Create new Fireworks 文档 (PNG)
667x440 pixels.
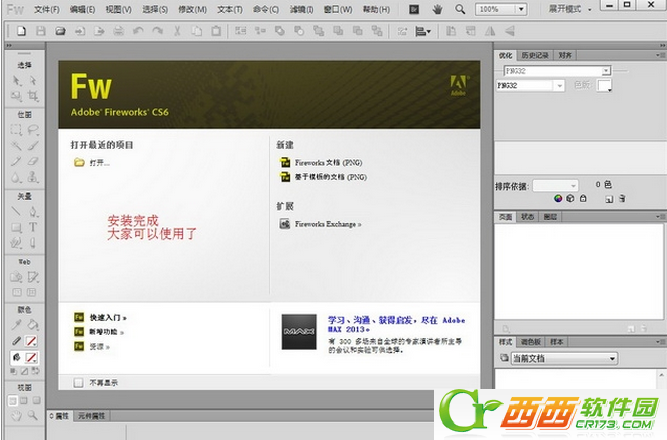point(328,163)
